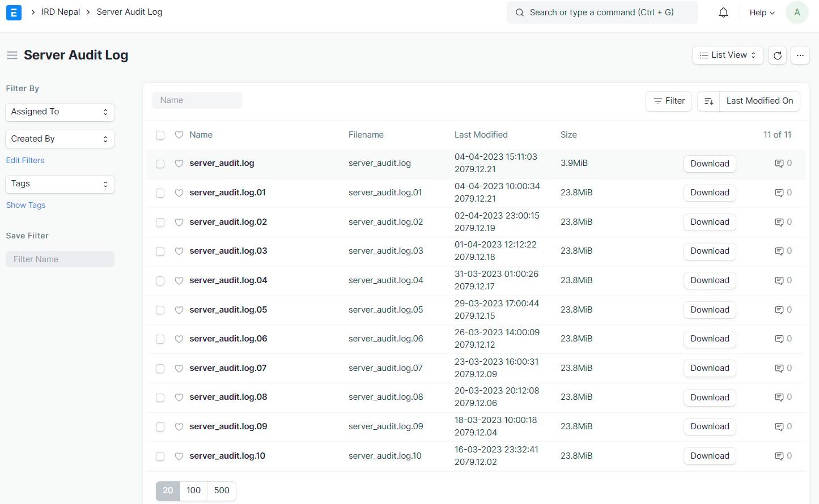
Task: Refresh the Server Audit Log list
Action: tap(777, 55)
